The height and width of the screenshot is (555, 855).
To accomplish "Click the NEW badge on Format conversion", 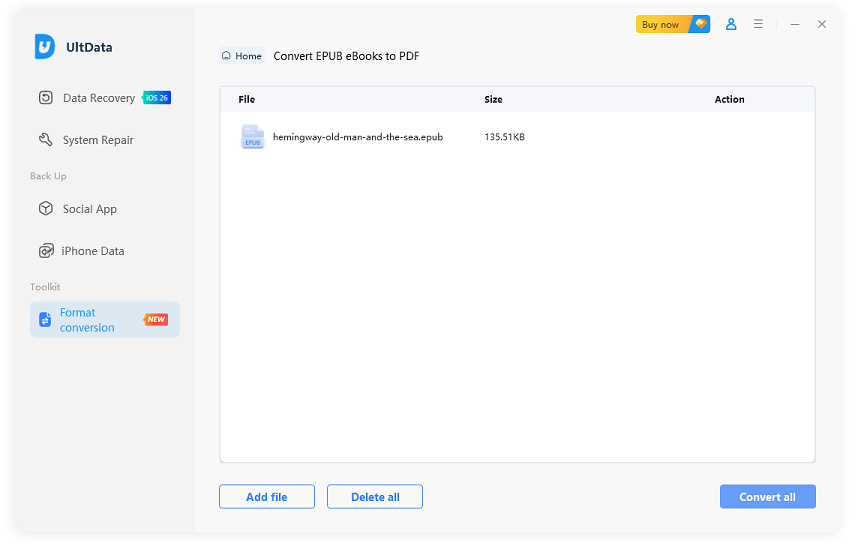I will coord(156,319).
